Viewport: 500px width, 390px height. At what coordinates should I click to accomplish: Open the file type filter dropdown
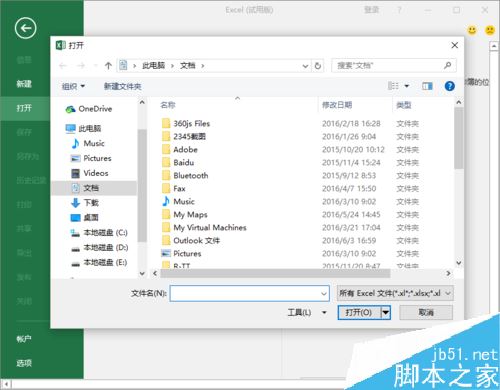[395, 293]
